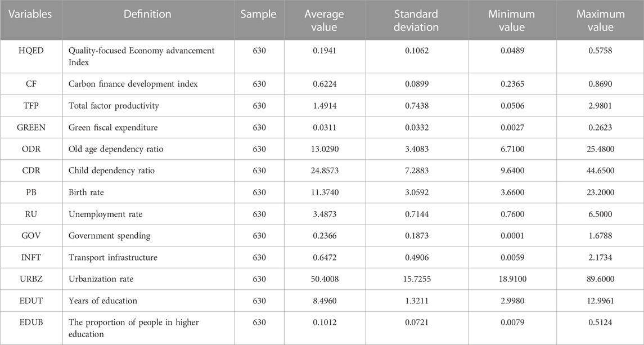Select the Standard deviation header

[416, 21]
